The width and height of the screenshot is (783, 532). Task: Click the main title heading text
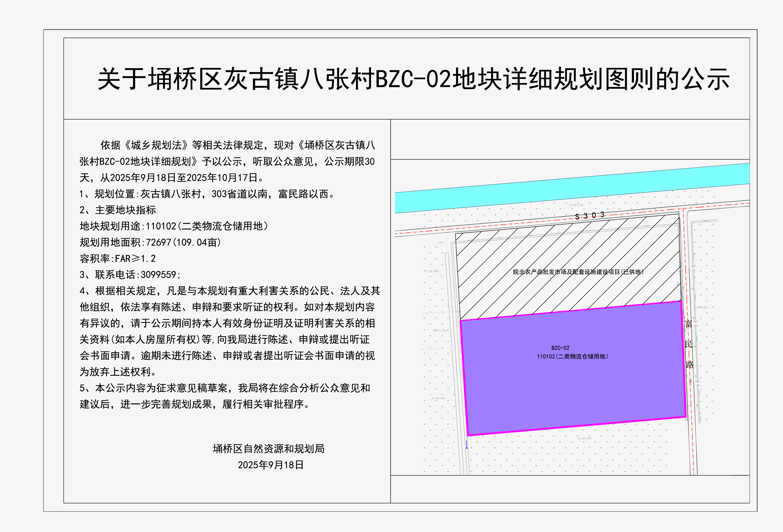pyautogui.click(x=413, y=79)
